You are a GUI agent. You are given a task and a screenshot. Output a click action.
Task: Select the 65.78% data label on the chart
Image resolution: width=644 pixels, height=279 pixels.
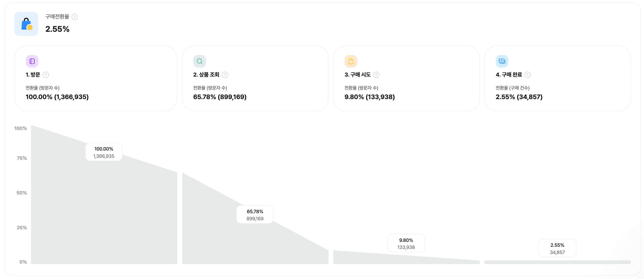tap(255, 214)
